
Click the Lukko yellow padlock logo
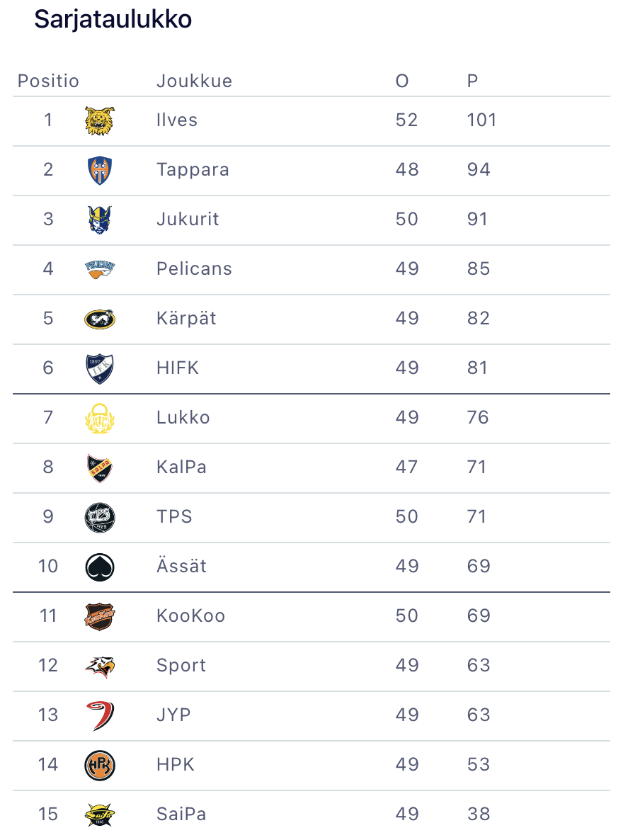(x=99, y=418)
